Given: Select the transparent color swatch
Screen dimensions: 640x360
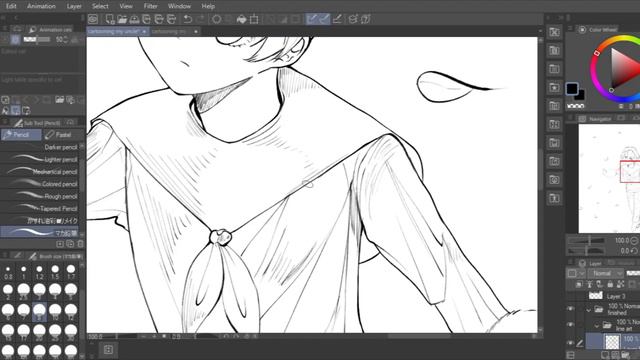Looking at the screenshot, I should pos(576,106).
